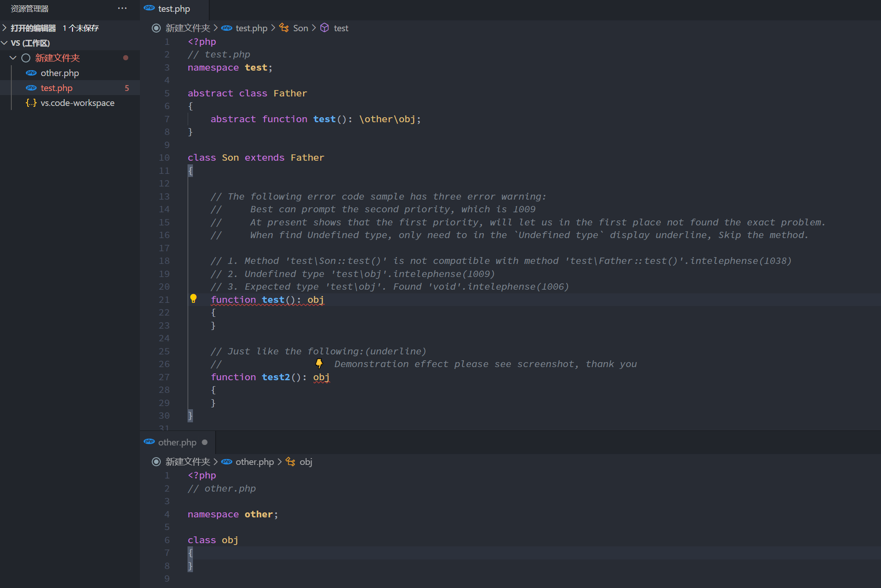Collapse the 新建文件夹 folder tree
This screenshot has width=881, height=588.
[13, 58]
